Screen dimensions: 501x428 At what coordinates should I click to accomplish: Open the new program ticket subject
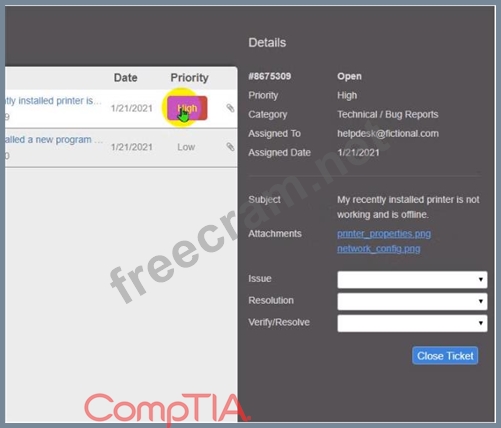pyautogui.click(x=53, y=140)
